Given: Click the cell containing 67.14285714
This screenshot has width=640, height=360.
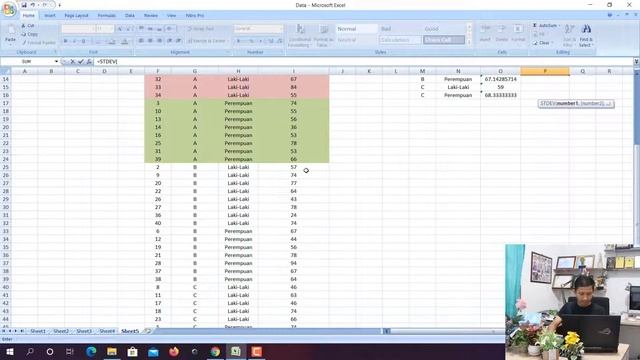Looking at the screenshot, I should tap(500, 79).
